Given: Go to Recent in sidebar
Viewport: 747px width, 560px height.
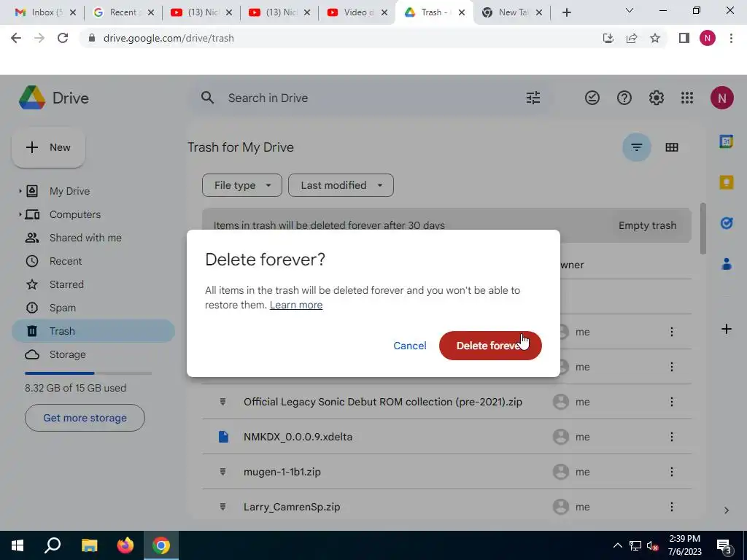Looking at the screenshot, I should point(65,261).
